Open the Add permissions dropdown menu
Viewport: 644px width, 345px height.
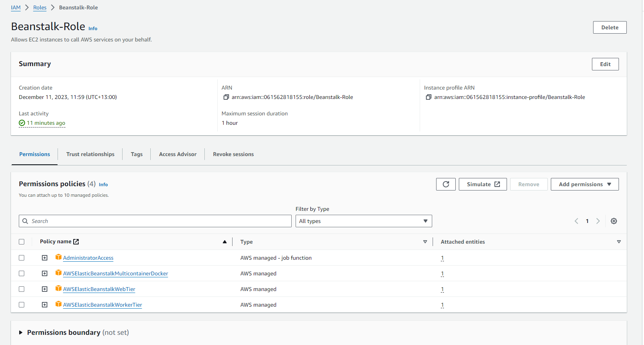(584, 184)
